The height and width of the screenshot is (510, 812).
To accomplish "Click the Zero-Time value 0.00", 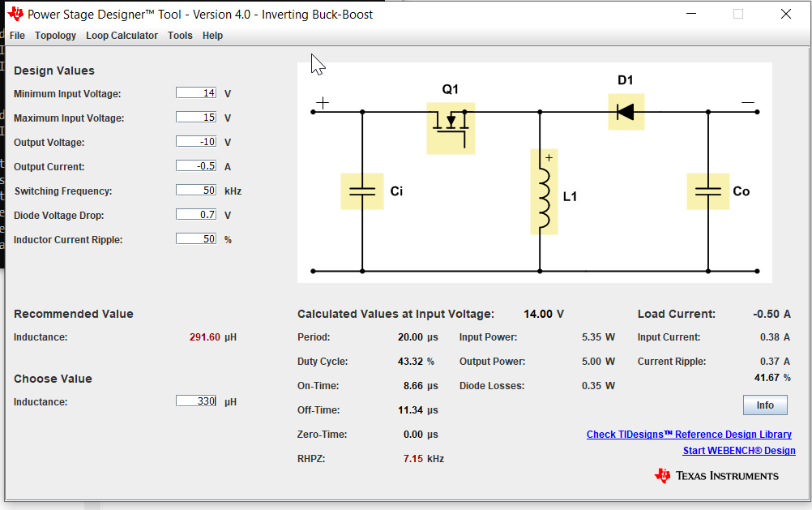I will click(x=412, y=435).
